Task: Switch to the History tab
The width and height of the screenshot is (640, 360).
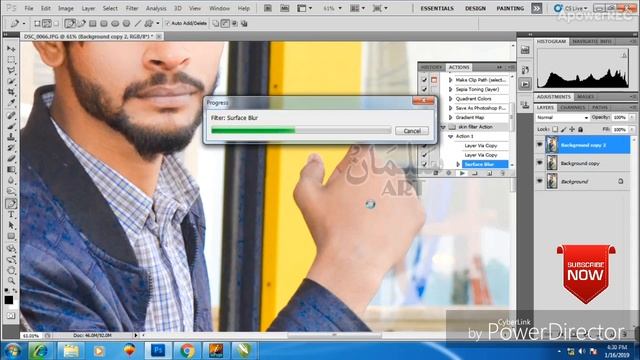Action: (x=431, y=67)
